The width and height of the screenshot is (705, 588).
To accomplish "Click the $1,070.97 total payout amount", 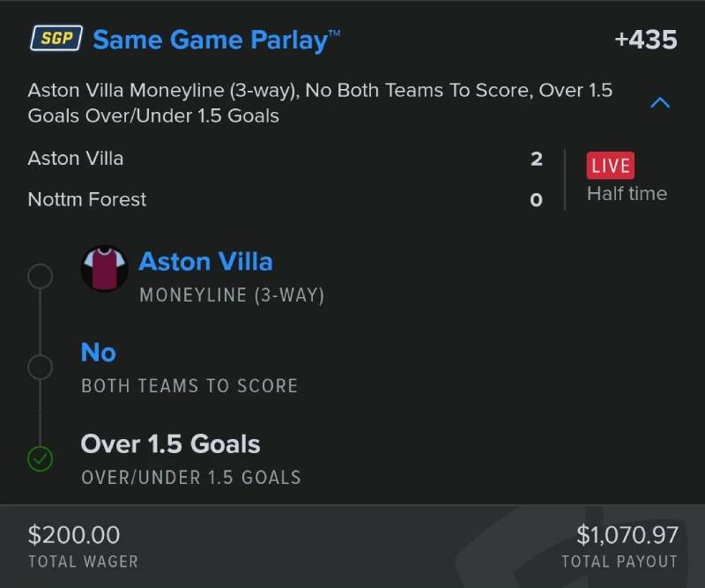I will (627, 534).
